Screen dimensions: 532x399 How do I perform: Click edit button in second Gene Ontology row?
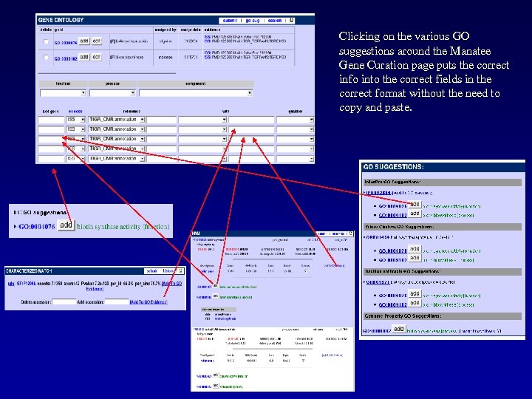click(96, 57)
